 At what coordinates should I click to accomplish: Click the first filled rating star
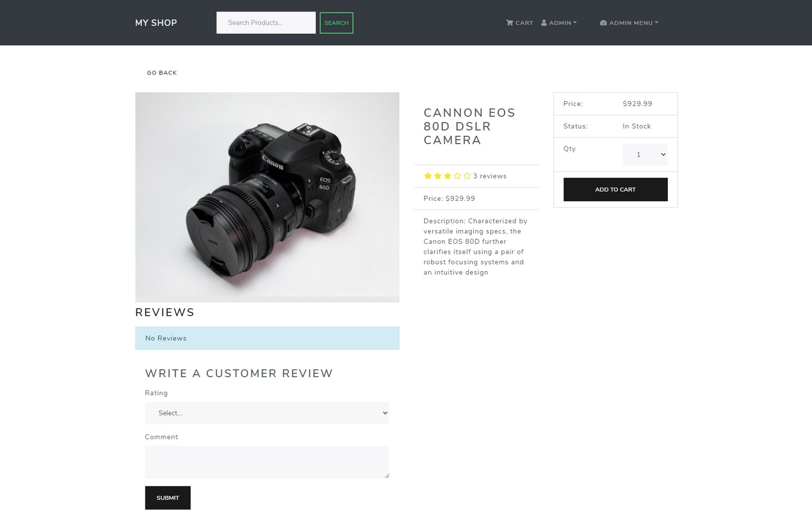click(428, 176)
